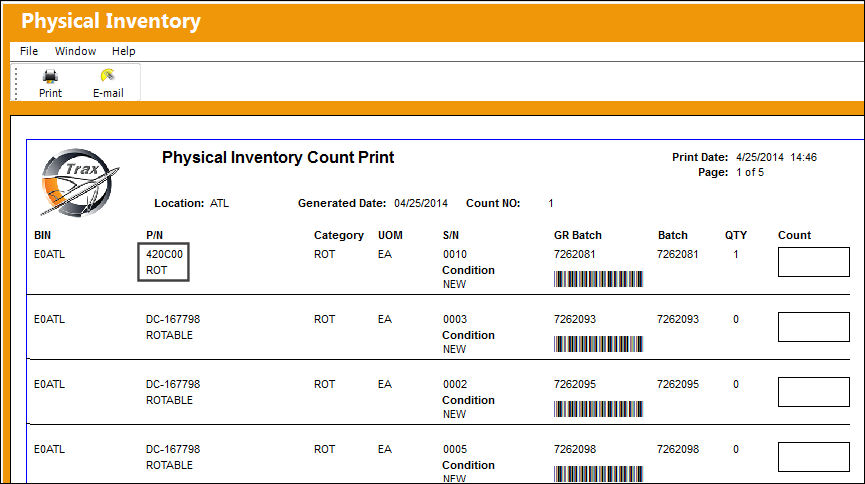Click the Batch value 7262098

click(677, 449)
